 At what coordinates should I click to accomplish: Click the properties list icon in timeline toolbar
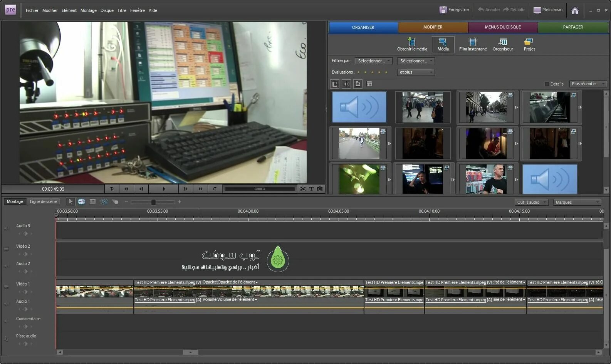pos(92,201)
